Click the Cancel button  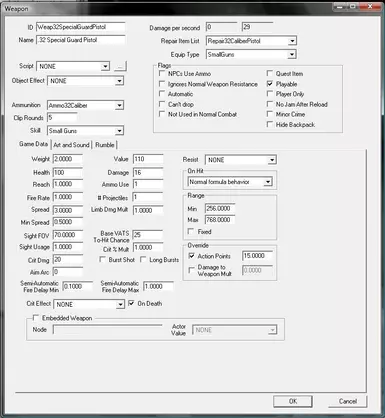348,401
